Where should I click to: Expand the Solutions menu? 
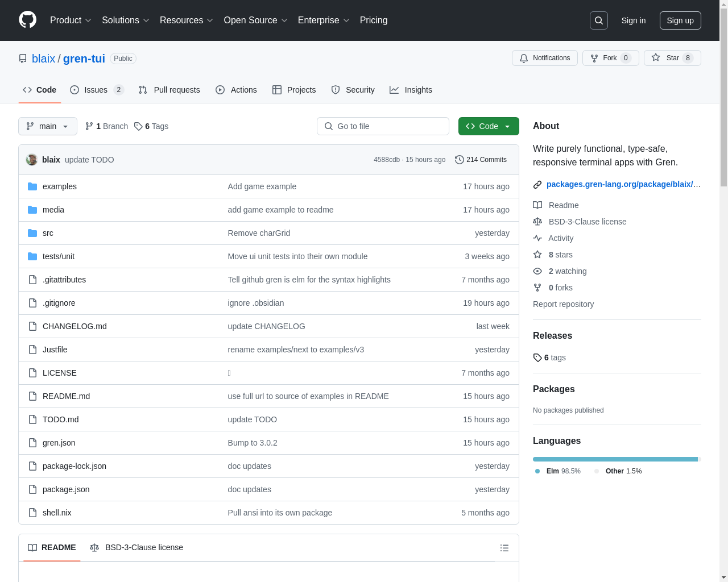coord(126,20)
